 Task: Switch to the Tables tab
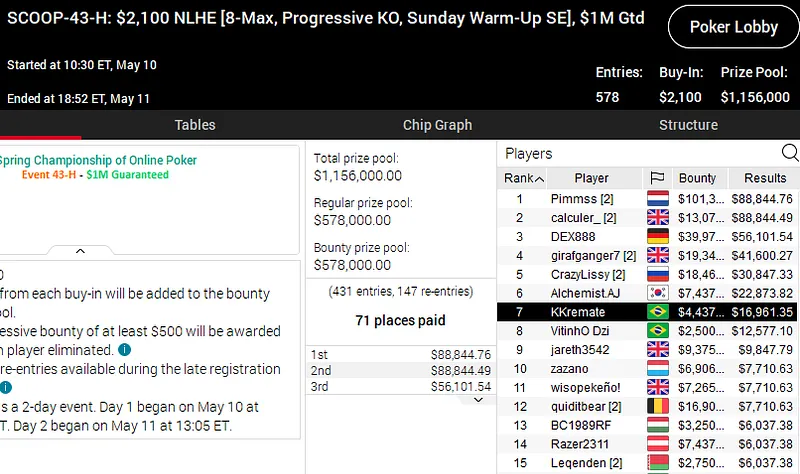(195, 125)
